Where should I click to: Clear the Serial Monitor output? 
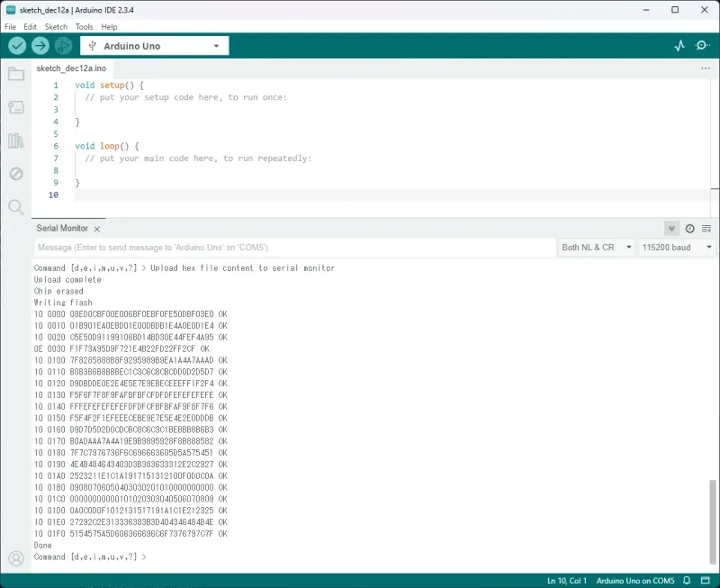[706, 229]
